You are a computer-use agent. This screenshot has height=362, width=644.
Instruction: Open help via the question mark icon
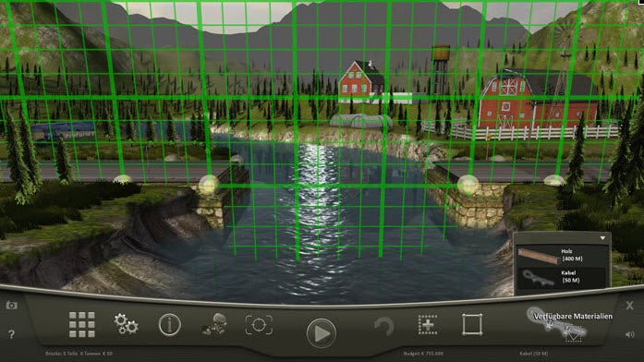coord(11,334)
